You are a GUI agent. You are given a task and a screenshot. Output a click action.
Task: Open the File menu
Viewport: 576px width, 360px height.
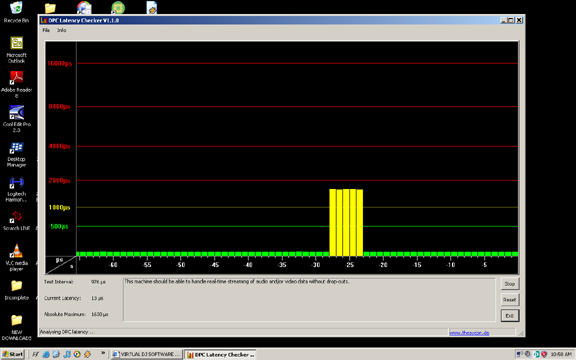pyautogui.click(x=46, y=30)
